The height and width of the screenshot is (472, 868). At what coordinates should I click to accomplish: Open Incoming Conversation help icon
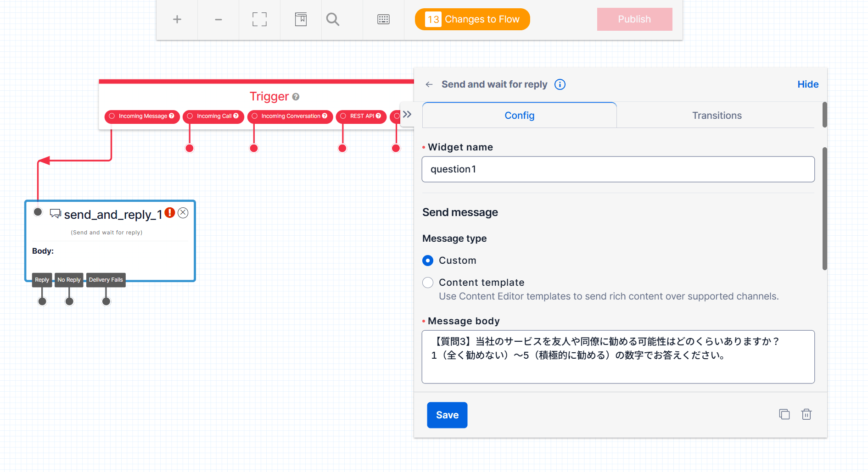click(325, 116)
